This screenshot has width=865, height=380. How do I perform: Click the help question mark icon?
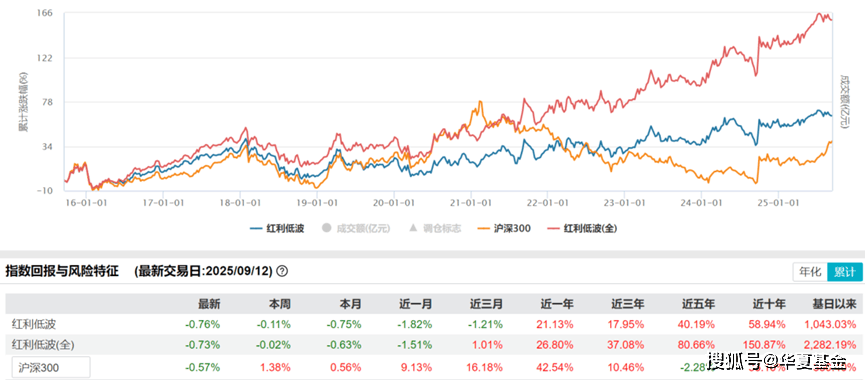282,271
